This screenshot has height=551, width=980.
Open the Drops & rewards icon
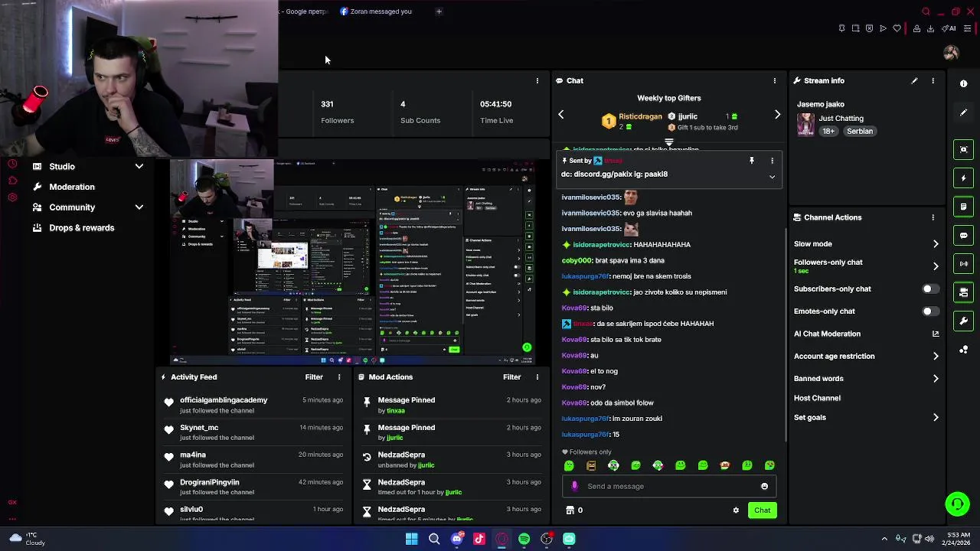(x=38, y=228)
